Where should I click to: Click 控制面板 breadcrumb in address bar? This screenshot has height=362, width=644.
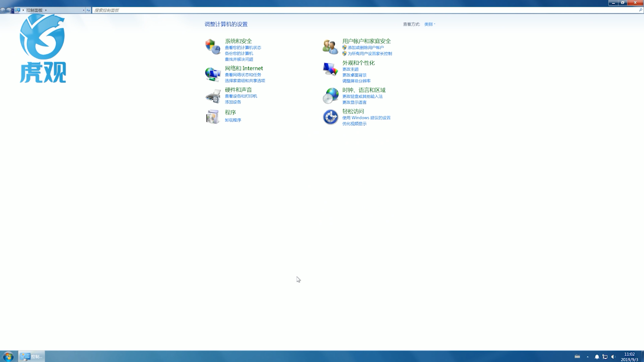(x=34, y=10)
